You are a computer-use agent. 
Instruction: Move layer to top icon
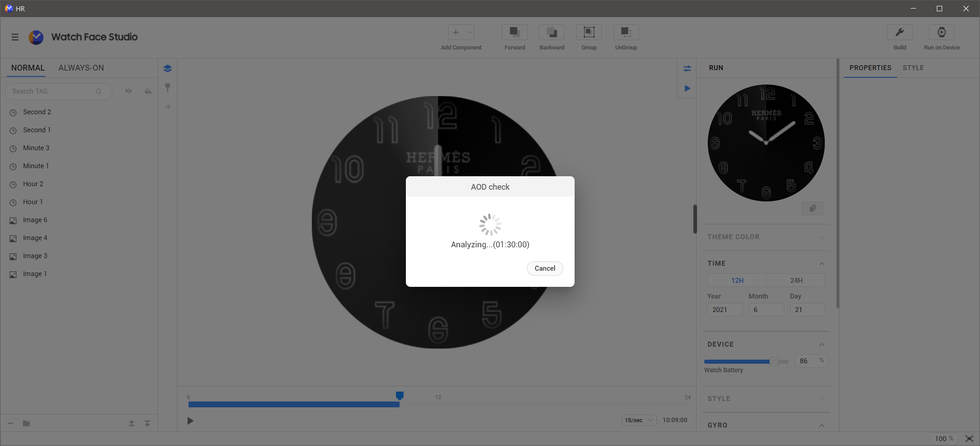(x=131, y=424)
